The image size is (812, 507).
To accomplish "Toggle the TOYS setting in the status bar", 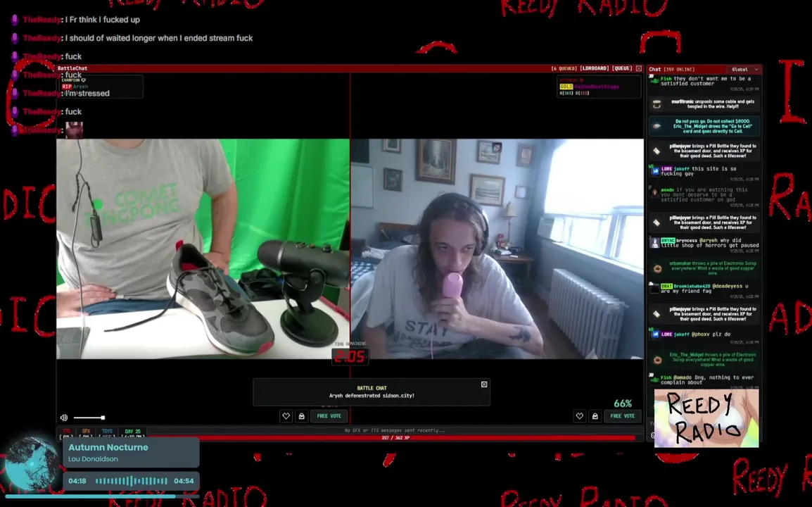I will click(x=107, y=434).
